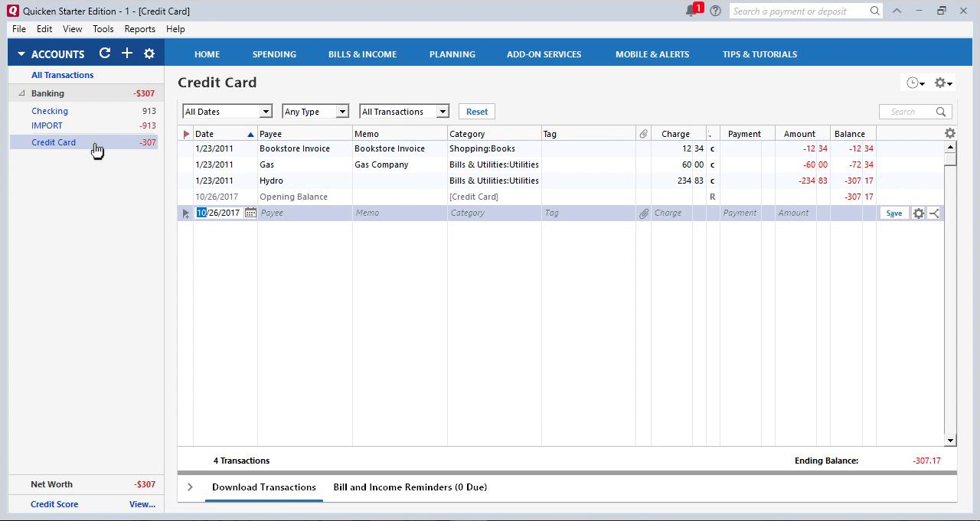Select the Hydro transaction payee
This screenshot has width=980, height=521.
pyautogui.click(x=271, y=181)
